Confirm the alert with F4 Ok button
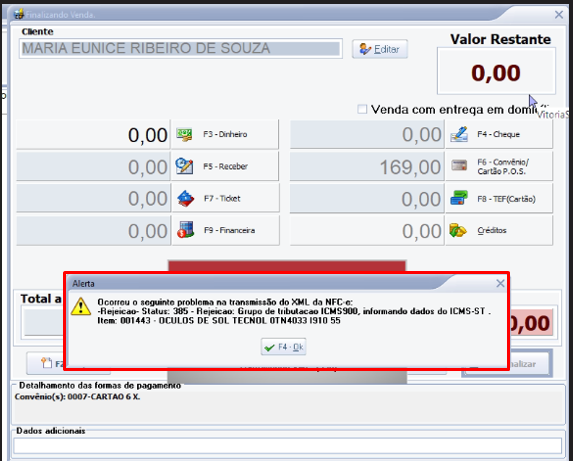This screenshot has height=461, width=573. [x=284, y=347]
